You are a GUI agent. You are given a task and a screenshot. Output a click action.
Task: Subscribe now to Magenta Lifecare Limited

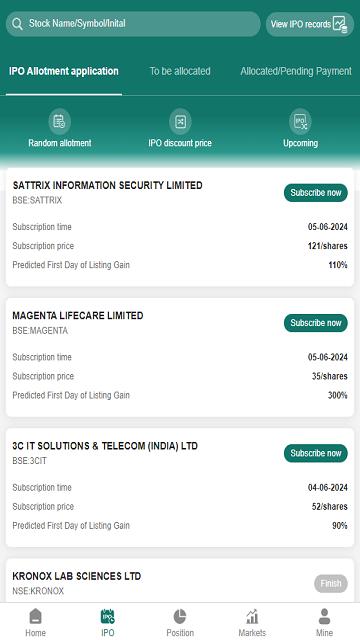click(316, 323)
